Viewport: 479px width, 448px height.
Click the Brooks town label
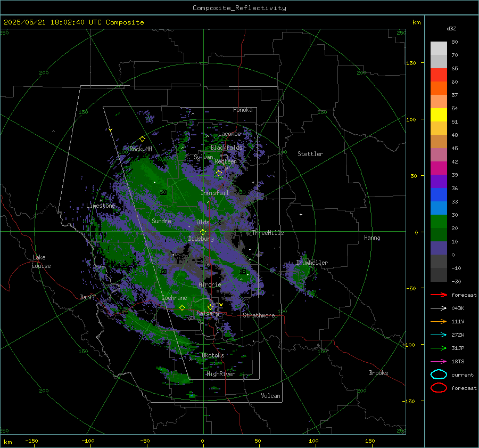coord(378,373)
